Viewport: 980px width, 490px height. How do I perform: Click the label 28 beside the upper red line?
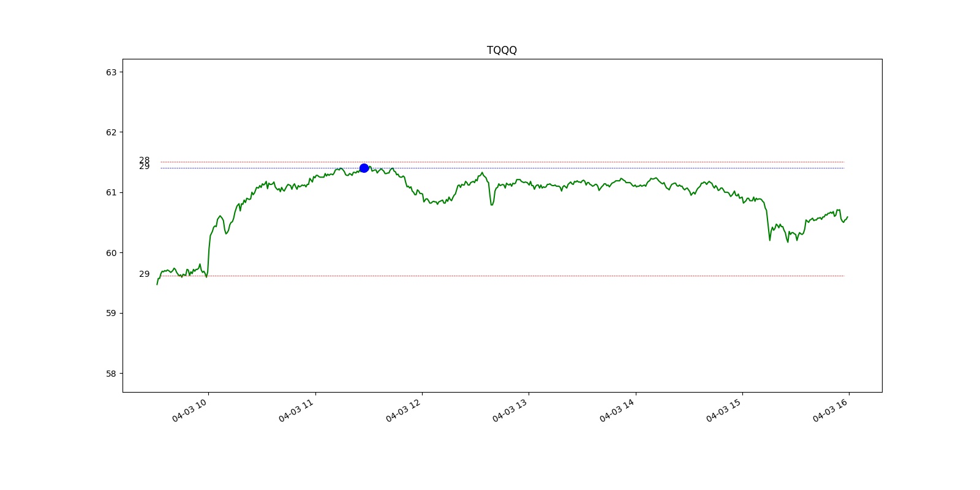144,160
